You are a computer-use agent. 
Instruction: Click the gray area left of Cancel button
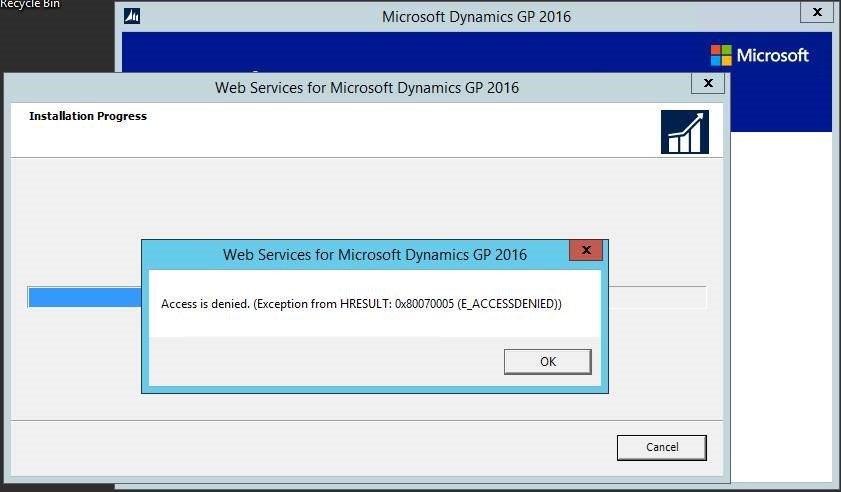300,447
